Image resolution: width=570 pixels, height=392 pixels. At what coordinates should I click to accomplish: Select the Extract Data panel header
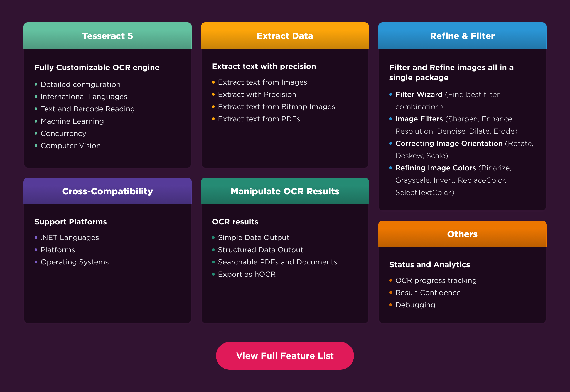click(284, 36)
